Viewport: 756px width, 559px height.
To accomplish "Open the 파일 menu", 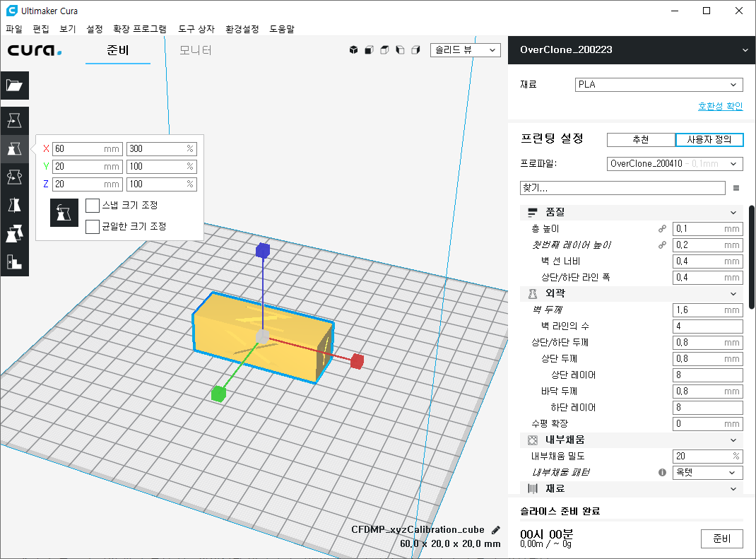I will pos(14,29).
